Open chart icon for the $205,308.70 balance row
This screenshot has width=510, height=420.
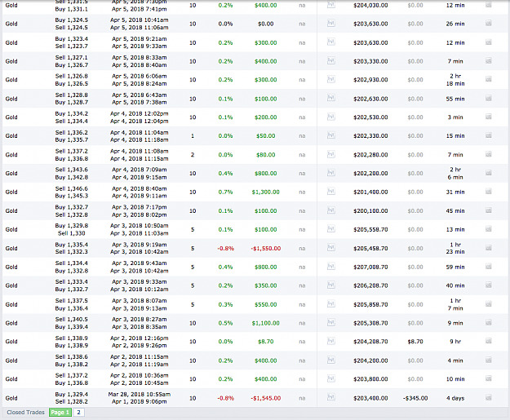[x=331, y=322]
